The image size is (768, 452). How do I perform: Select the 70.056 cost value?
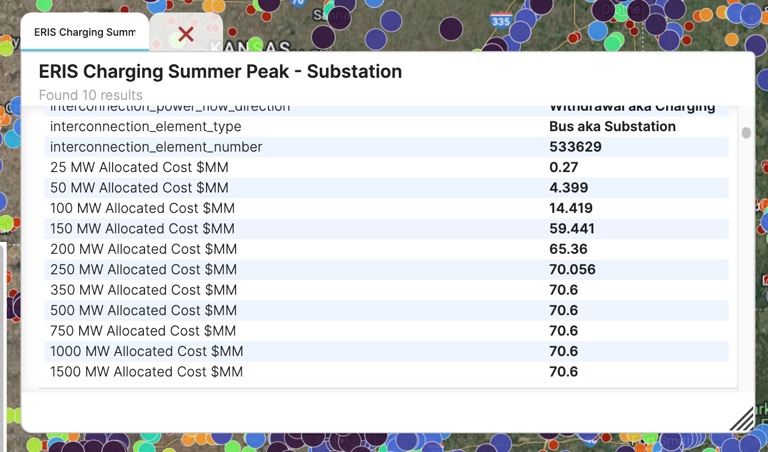(572, 270)
